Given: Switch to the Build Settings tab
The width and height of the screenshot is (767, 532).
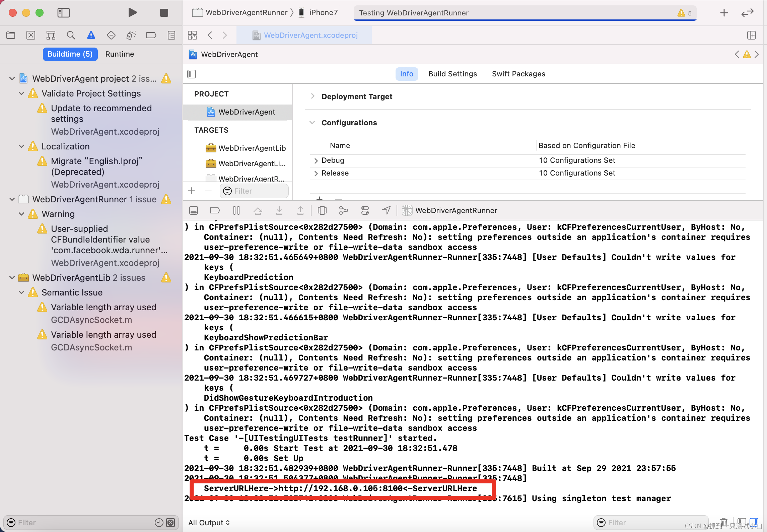Looking at the screenshot, I should [452, 74].
